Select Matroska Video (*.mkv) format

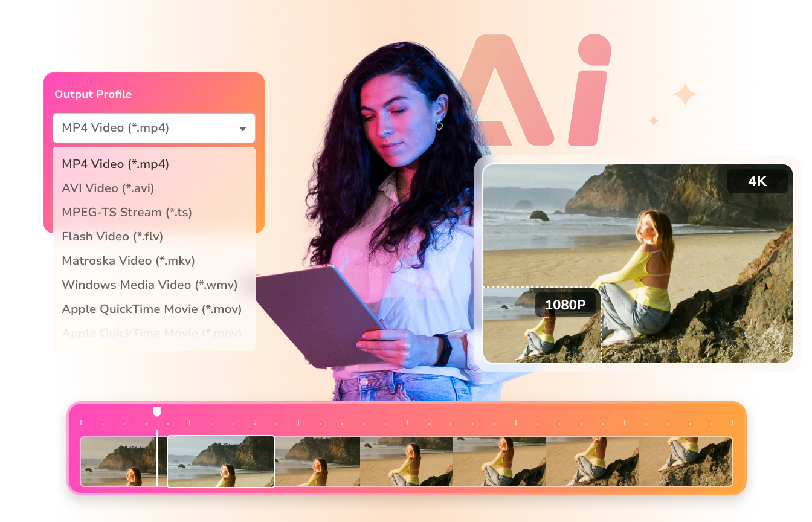point(129,260)
